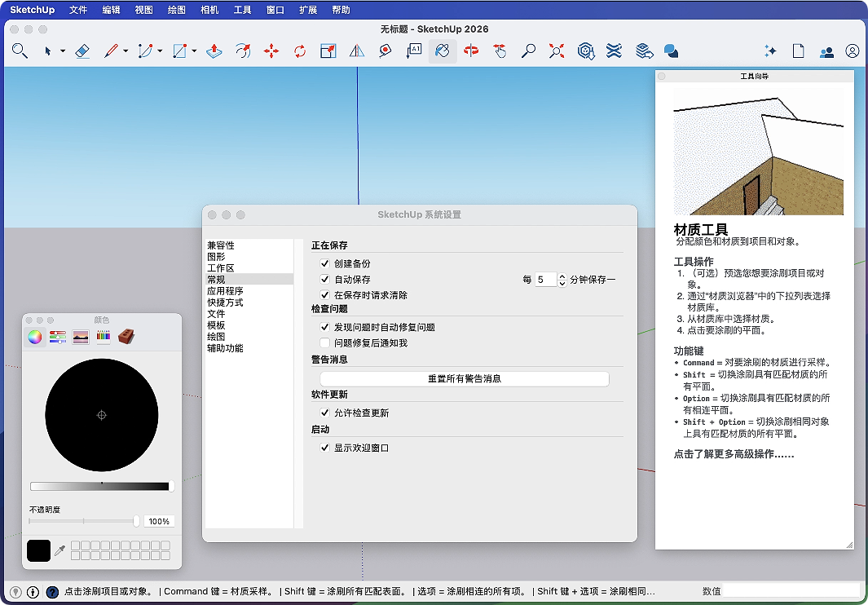
Task: Pick a color with the eyedropper
Action: point(59,551)
